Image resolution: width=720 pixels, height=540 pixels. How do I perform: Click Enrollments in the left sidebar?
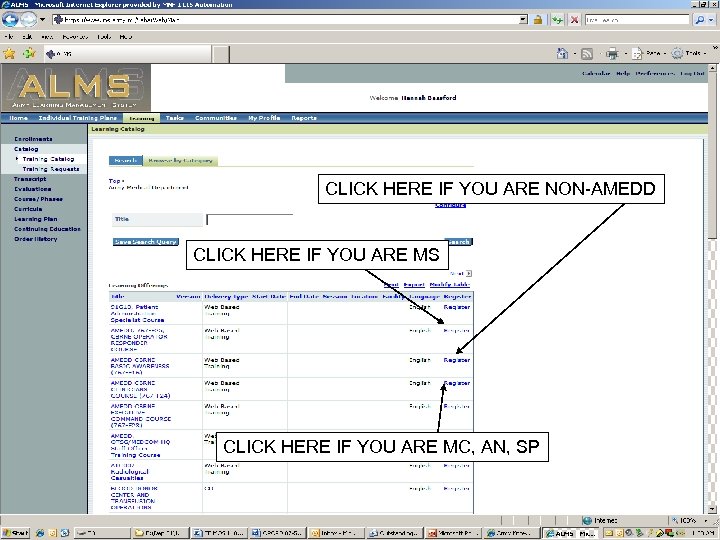[x=33, y=139]
